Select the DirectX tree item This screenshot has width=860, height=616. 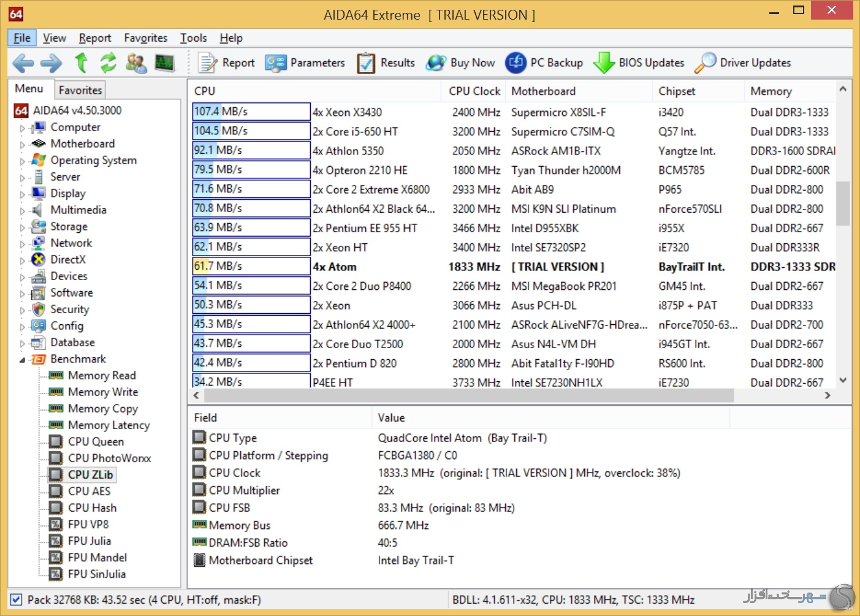pyautogui.click(x=68, y=259)
